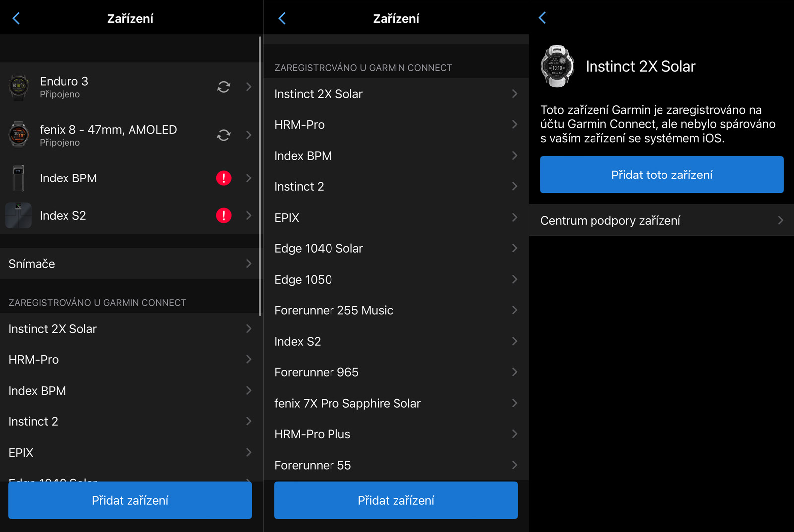Open fenix 8 - 47mm, AMOLED settings
Image resolution: width=794 pixels, height=532 pixels.
click(x=130, y=135)
